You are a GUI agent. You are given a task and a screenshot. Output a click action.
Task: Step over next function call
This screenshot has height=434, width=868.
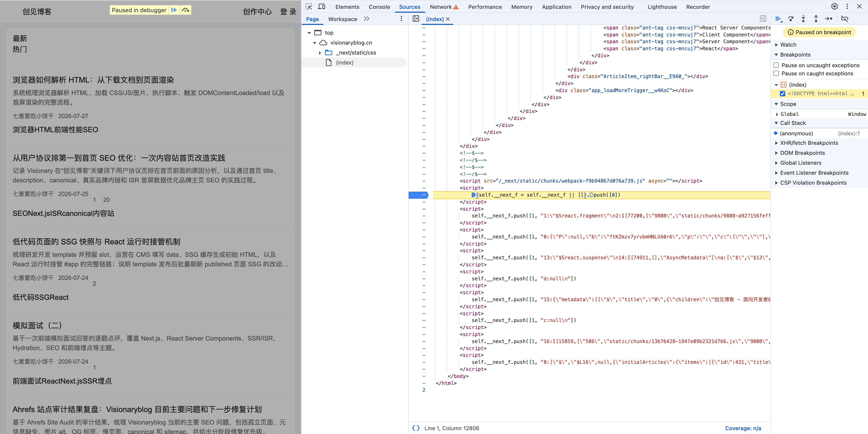pos(791,19)
